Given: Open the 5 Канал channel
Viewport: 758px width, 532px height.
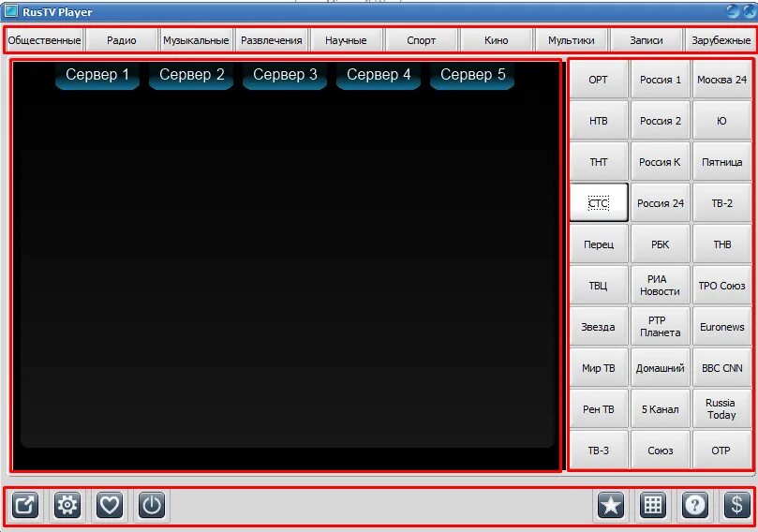Looking at the screenshot, I should pos(661,409).
